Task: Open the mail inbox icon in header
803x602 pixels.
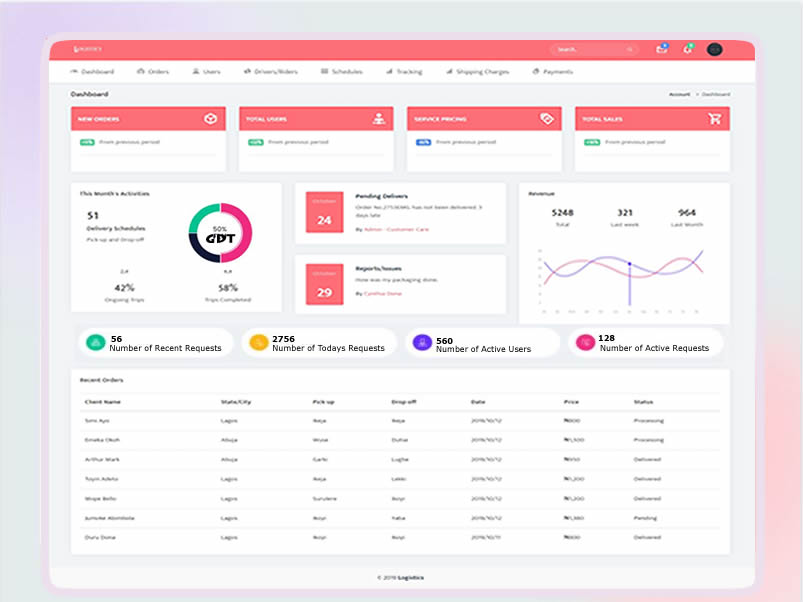Action: coord(661,49)
